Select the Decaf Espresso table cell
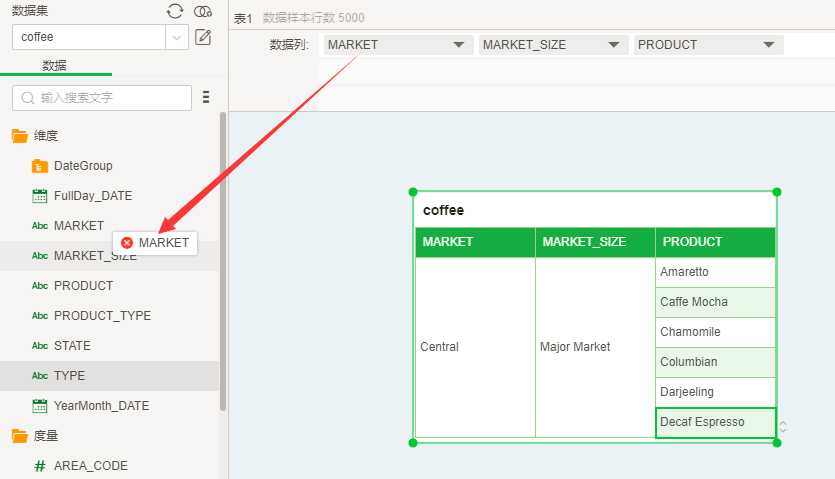The height and width of the screenshot is (479, 835). (715, 422)
